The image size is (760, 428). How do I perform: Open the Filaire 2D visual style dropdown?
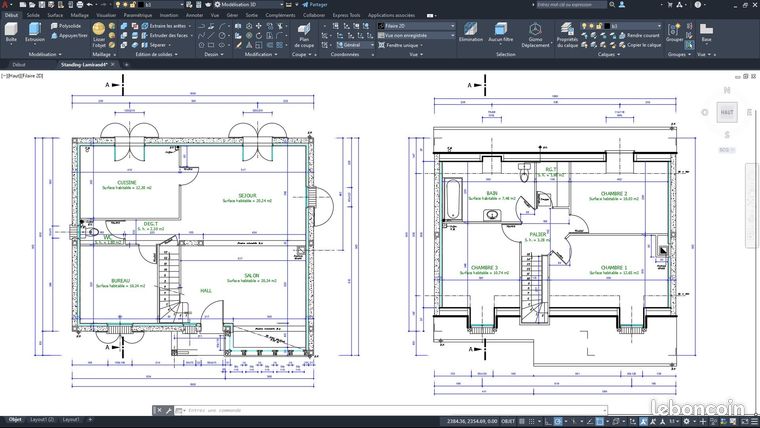tap(416, 26)
